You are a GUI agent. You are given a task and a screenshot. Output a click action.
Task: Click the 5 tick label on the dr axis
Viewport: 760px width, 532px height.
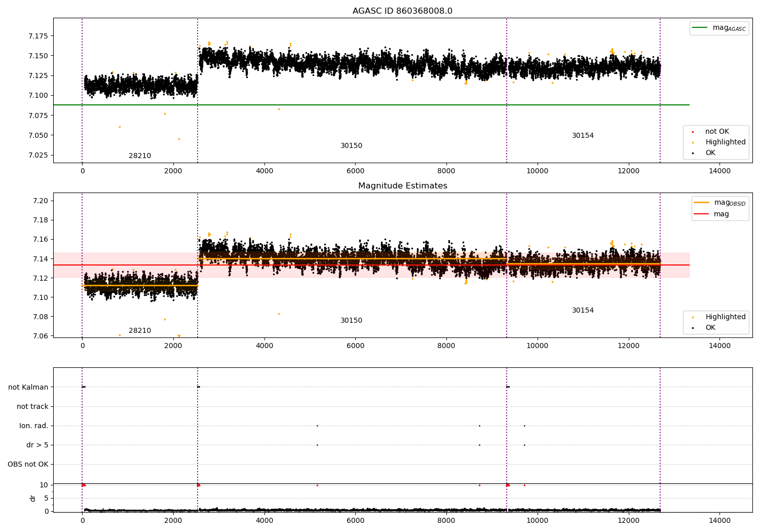[x=46, y=499]
